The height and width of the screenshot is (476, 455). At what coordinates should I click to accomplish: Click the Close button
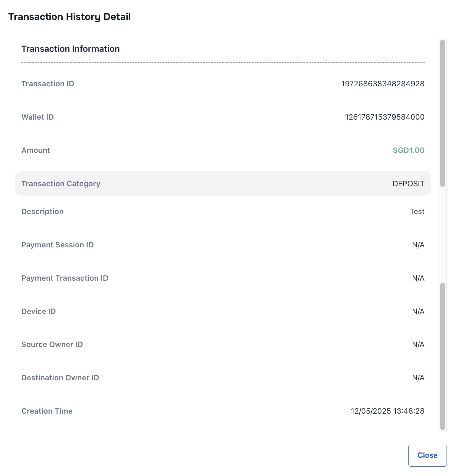pos(427,455)
